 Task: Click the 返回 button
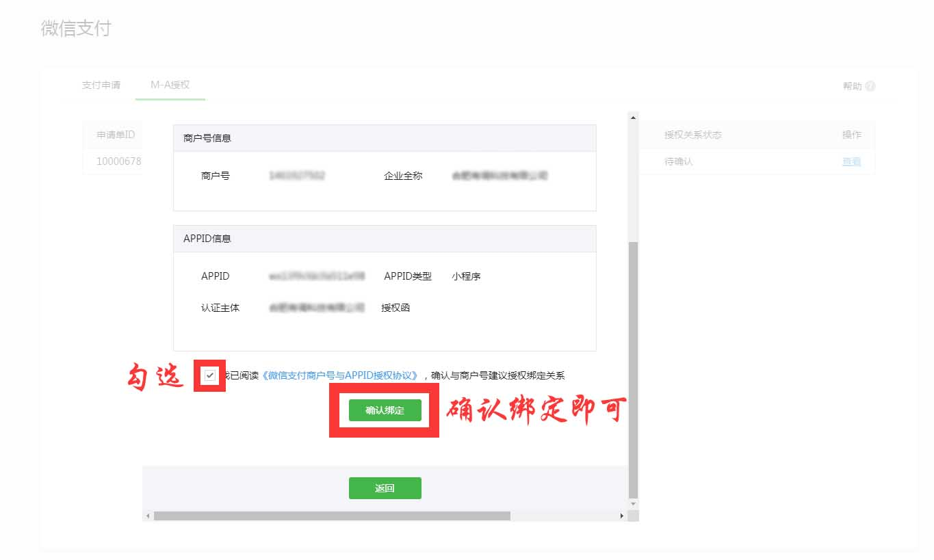tap(385, 488)
